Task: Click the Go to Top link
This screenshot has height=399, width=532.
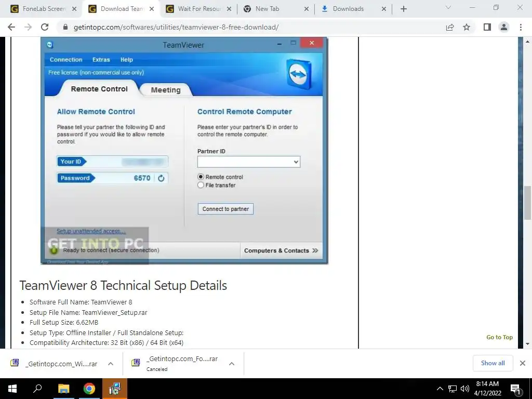Action: 499,337
